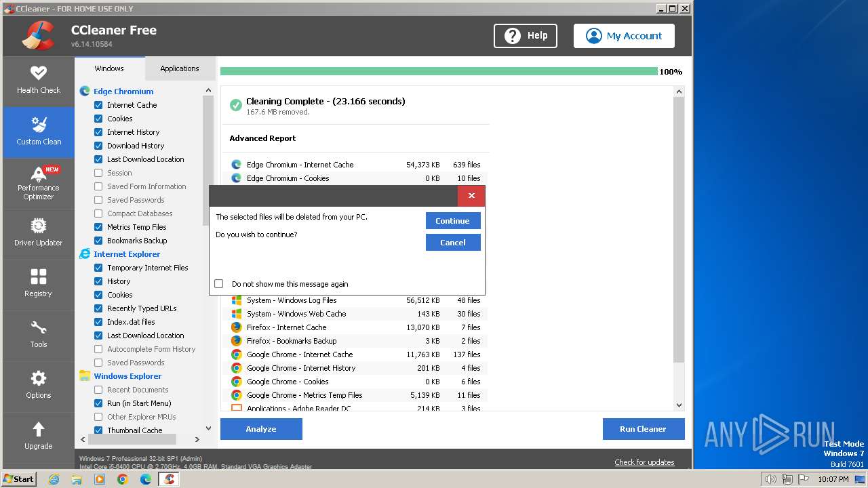Click the report panel scroll up arrow
This screenshot has width=868, height=488.
(x=679, y=91)
